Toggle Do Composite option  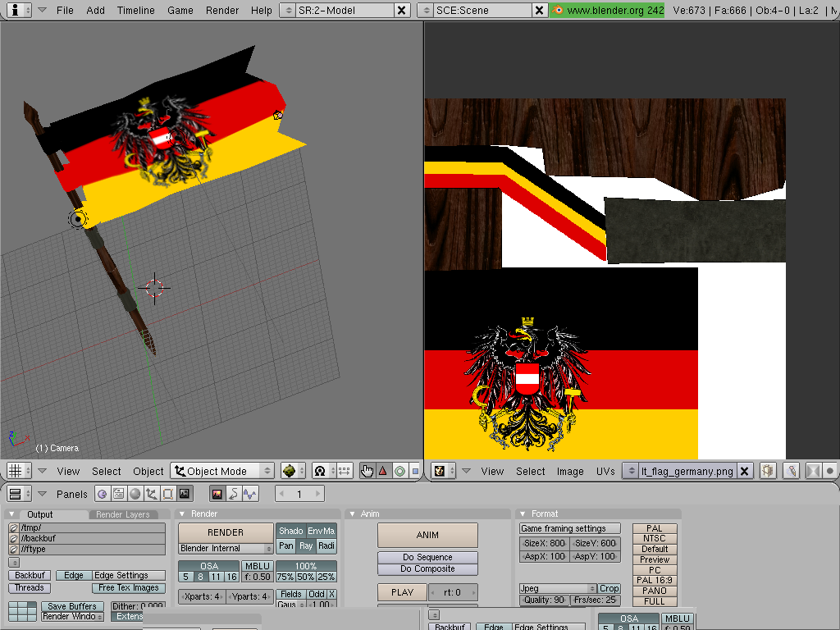(427, 569)
